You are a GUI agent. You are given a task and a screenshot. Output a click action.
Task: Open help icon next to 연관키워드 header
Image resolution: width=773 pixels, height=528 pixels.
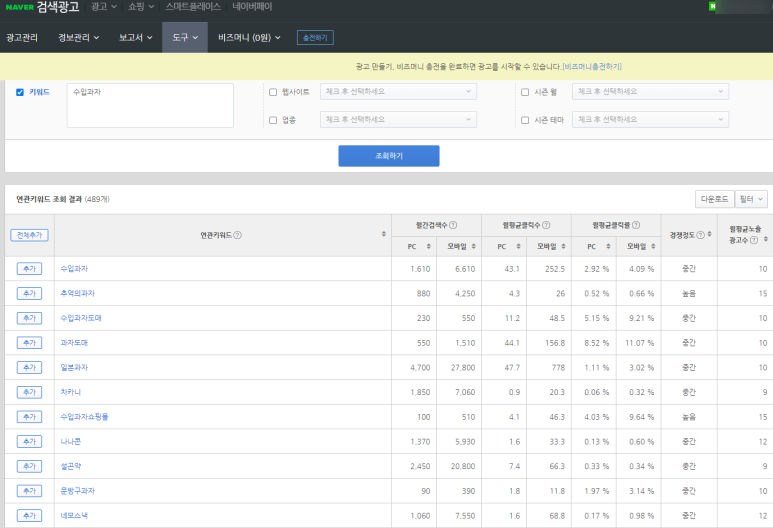[x=238, y=235]
